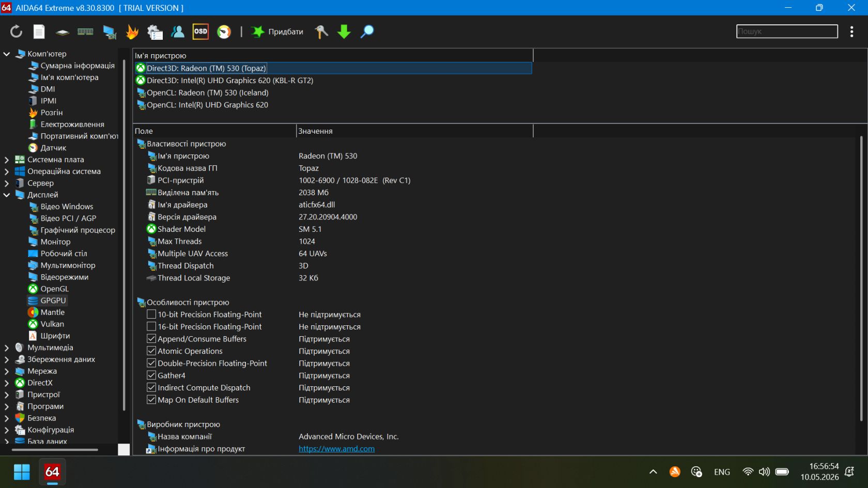Open the Windows Start menu
Viewport: 868px width, 488px height.
(22, 471)
